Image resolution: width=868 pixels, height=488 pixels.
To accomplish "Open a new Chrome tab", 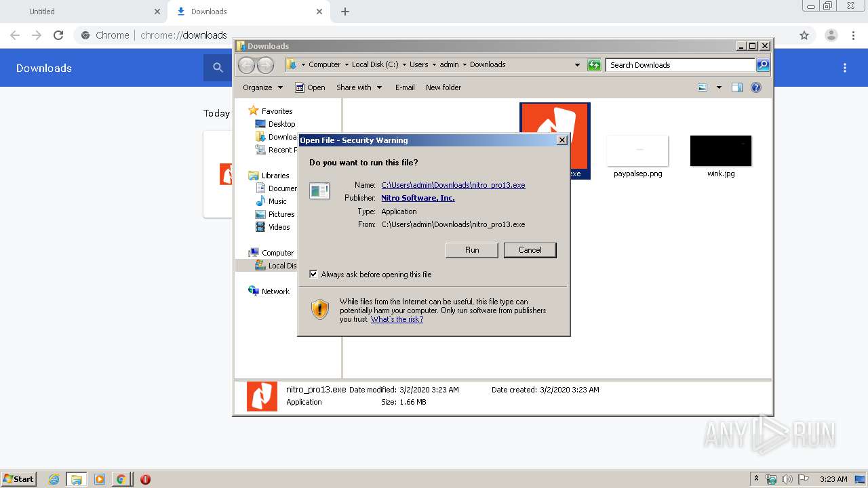I will (345, 12).
